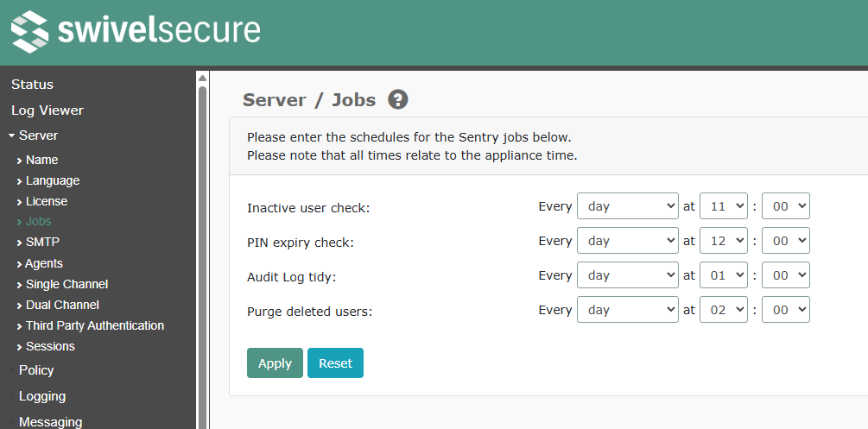This screenshot has height=429, width=868.
Task: Open Audit Log tidy frequency dropdown
Action: (628, 275)
